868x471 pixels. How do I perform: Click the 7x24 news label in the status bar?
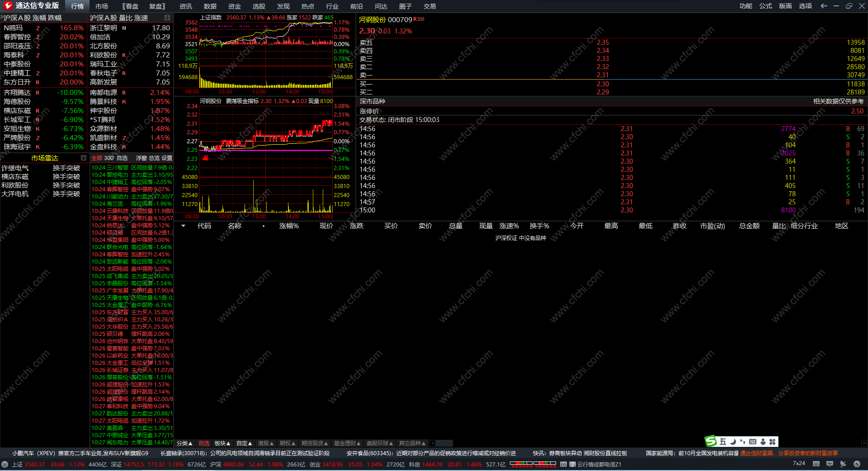tap(799, 464)
